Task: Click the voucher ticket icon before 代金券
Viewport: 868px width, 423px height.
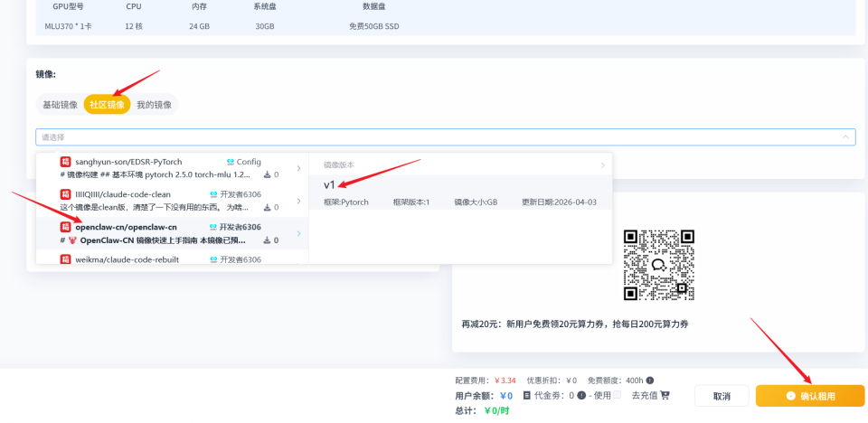Action: [526, 395]
